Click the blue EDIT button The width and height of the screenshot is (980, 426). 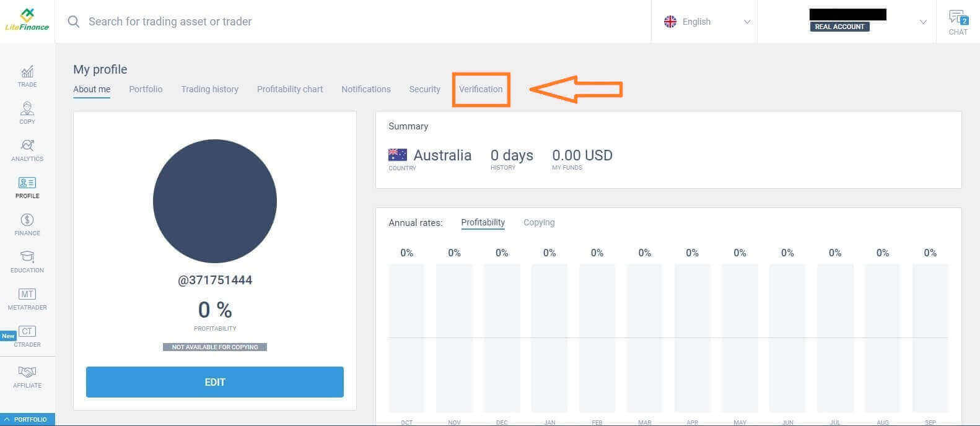pos(214,382)
